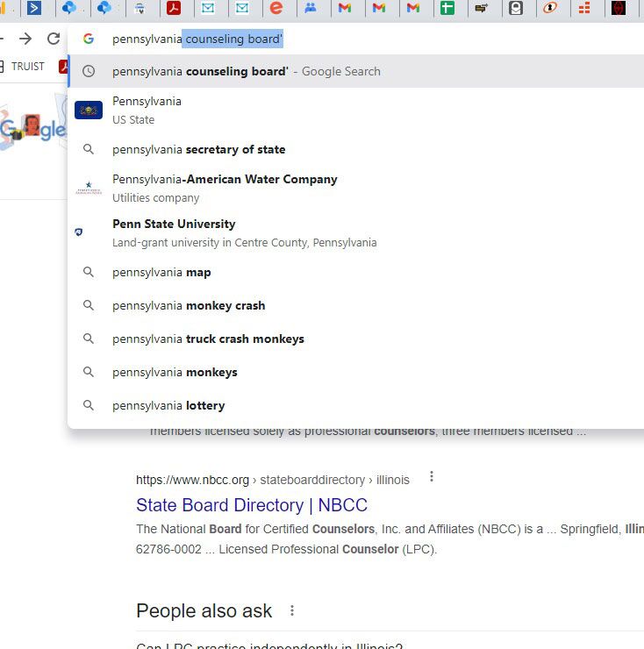Switch to the green plus icon tab
This screenshot has height=649, width=644.
point(447,9)
